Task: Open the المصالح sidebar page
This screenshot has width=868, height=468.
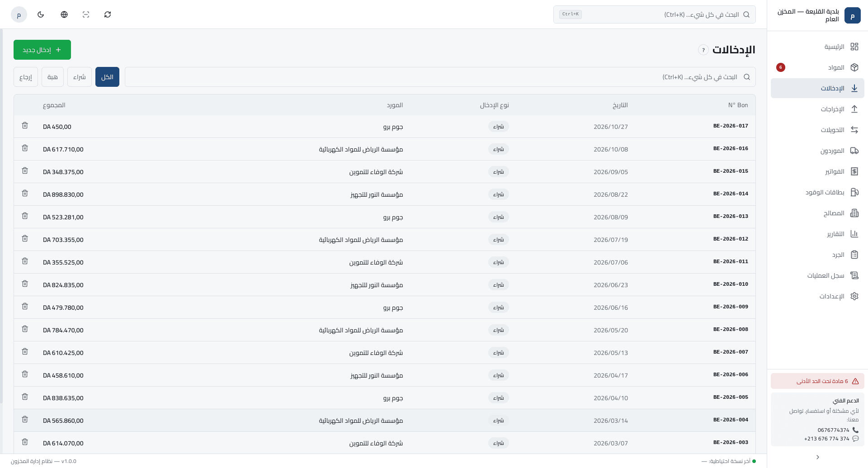Action: tap(817, 213)
